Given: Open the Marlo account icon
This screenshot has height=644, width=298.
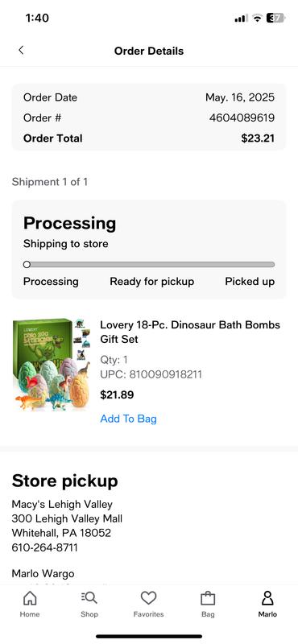Looking at the screenshot, I should [x=267, y=598].
